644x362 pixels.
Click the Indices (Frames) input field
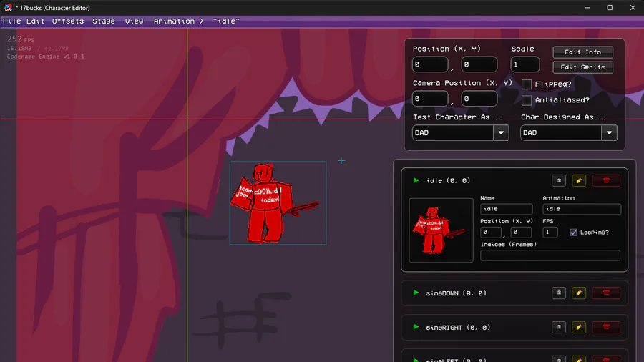pos(550,255)
